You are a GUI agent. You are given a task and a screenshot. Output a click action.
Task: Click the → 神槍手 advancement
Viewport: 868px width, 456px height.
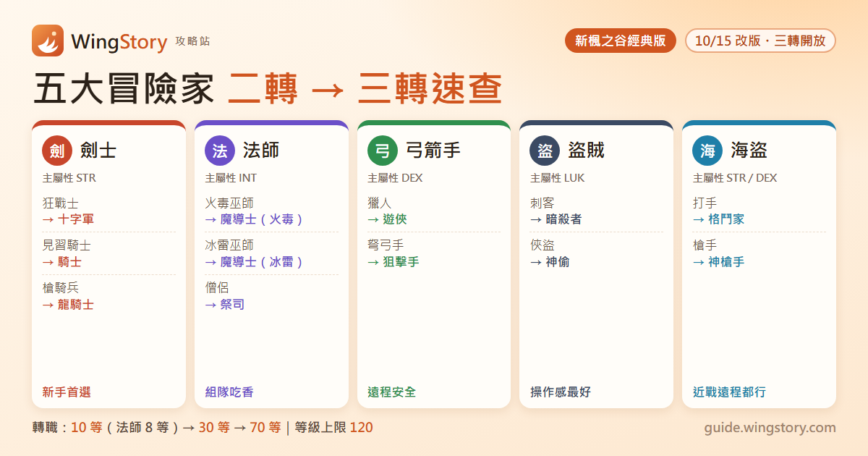(718, 262)
